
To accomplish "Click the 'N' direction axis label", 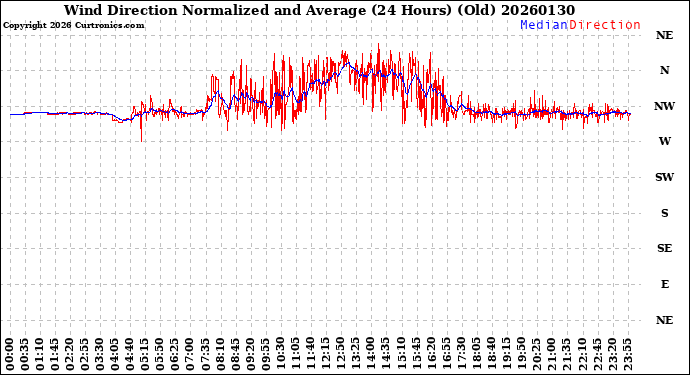I will point(664,70).
